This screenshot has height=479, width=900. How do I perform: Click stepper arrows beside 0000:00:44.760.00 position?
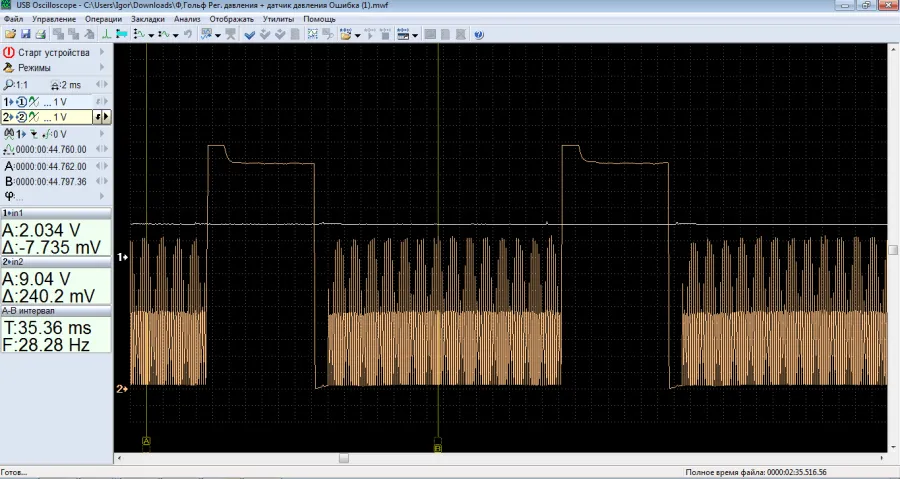(x=102, y=149)
